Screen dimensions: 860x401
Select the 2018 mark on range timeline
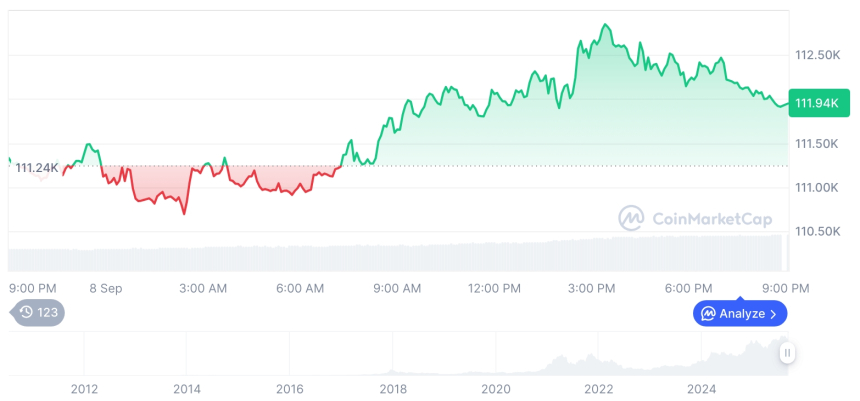point(393,388)
